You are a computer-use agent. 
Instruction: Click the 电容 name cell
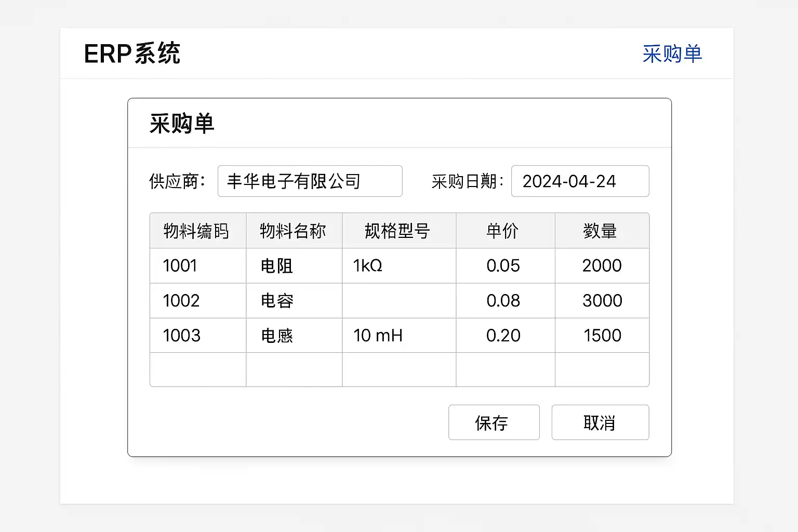click(294, 301)
